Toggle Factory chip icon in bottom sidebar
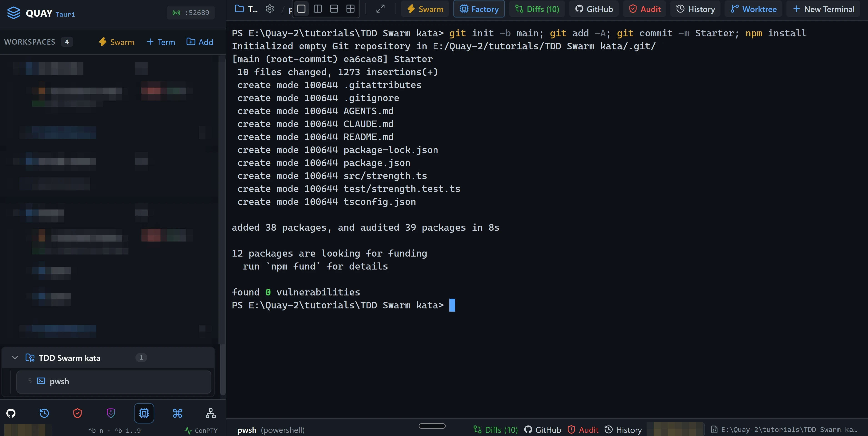The height and width of the screenshot is (436, 868). pyautogui.click(x=144, y=413)
